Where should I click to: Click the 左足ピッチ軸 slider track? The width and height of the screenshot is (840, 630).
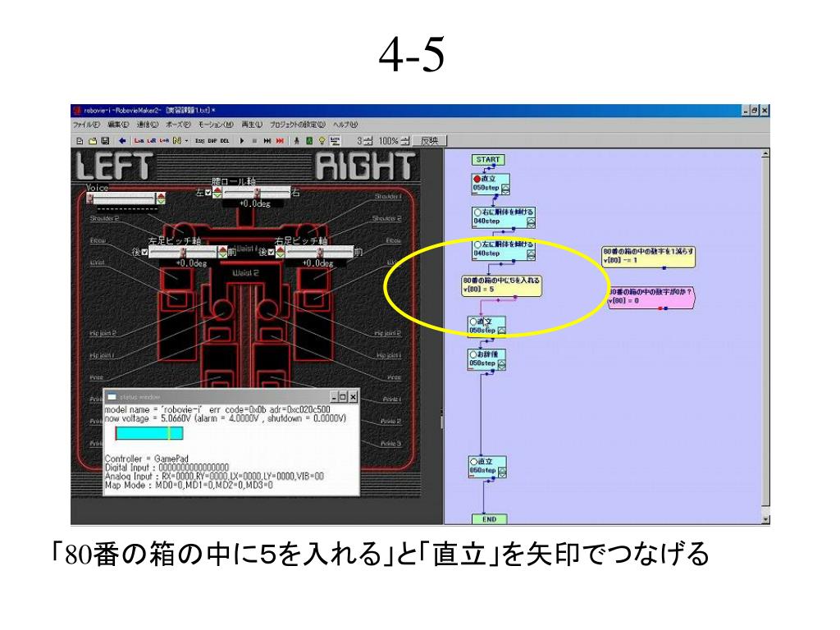[182, 252]
